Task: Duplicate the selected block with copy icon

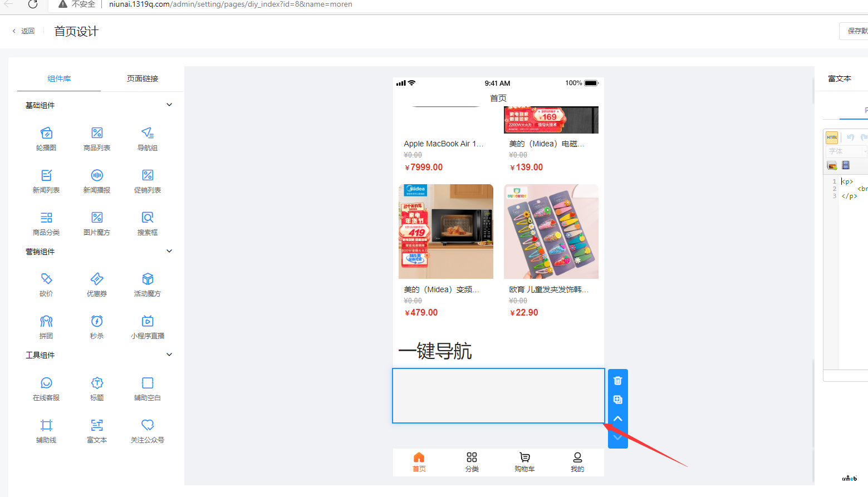Action: click(x=617, y=400)
